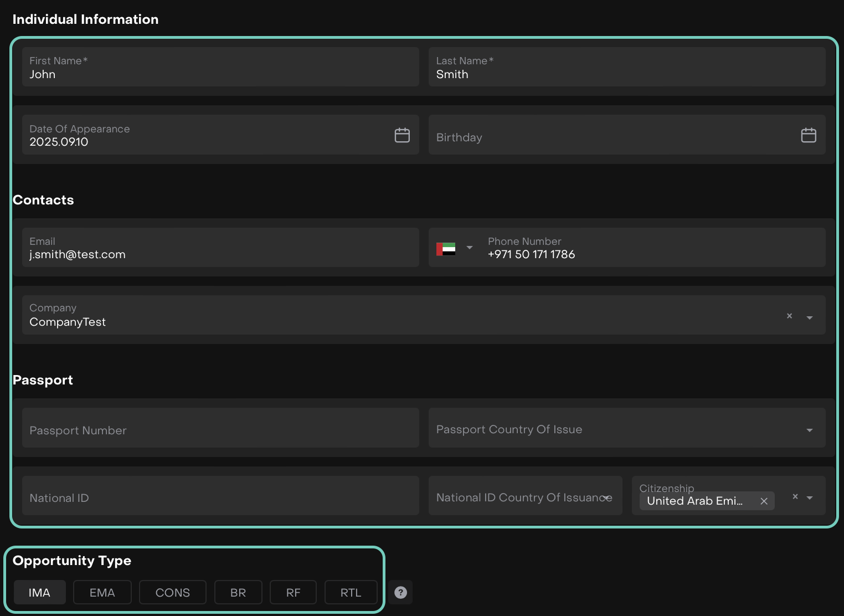Image resolution: width=844 pixels, height=616 pixels.
Task: Clear the CompanyTest company selection
Action: point(789,316)
